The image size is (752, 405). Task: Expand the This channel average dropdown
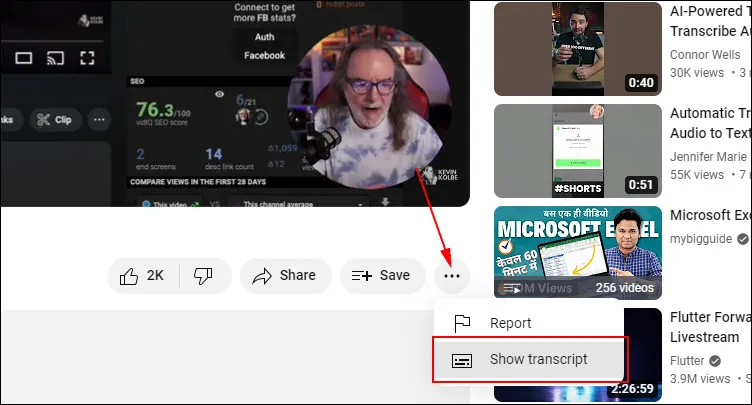click(300, 204)
